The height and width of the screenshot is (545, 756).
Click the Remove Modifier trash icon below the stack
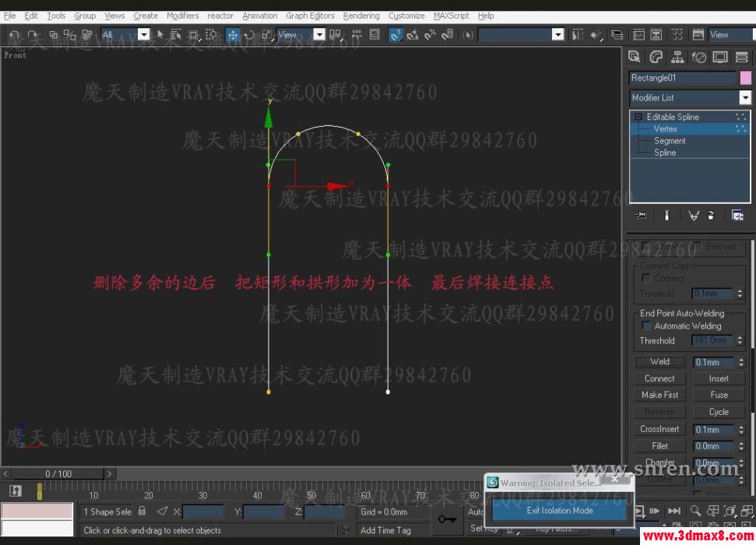click(x=711, y=215)
